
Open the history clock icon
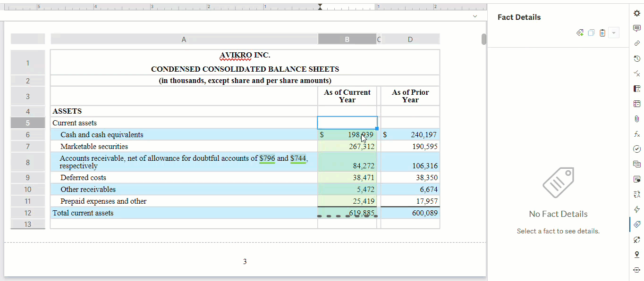(x=636, y=58)
